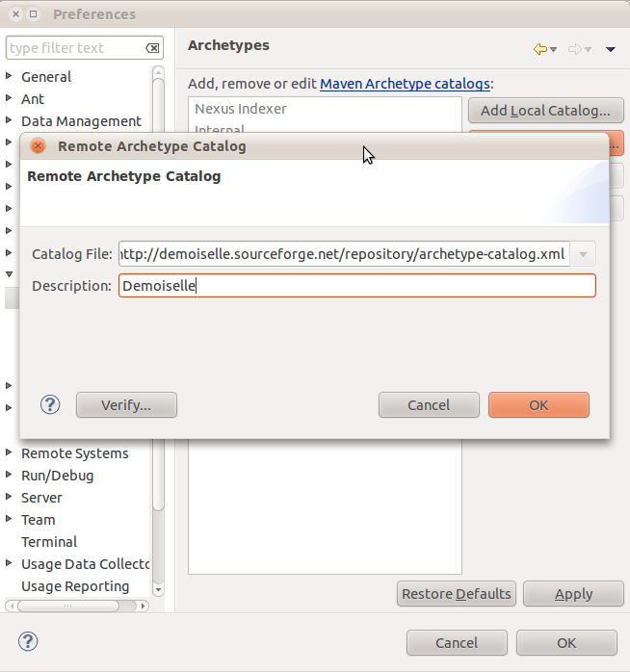This screenshot has height=672, width=630.
Task: Expand the General preferences category
Action: coord(10,77)
